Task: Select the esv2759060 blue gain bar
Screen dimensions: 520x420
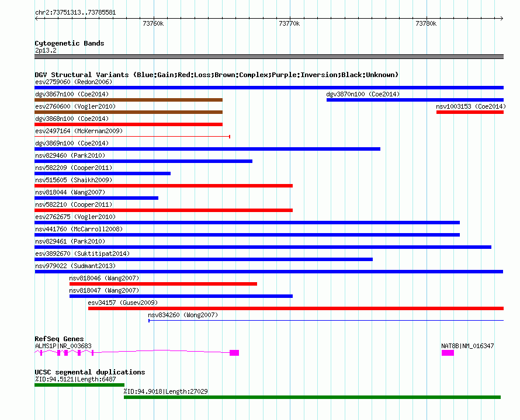Action: (x=269, y=88)
